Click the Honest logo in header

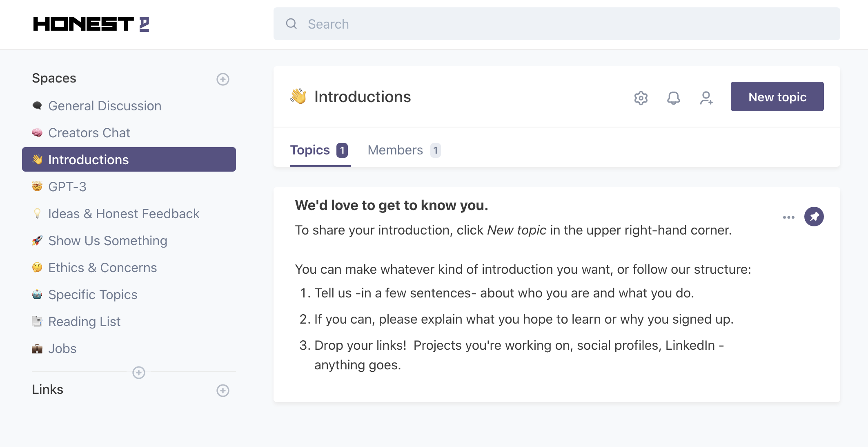tap(91, 24)
